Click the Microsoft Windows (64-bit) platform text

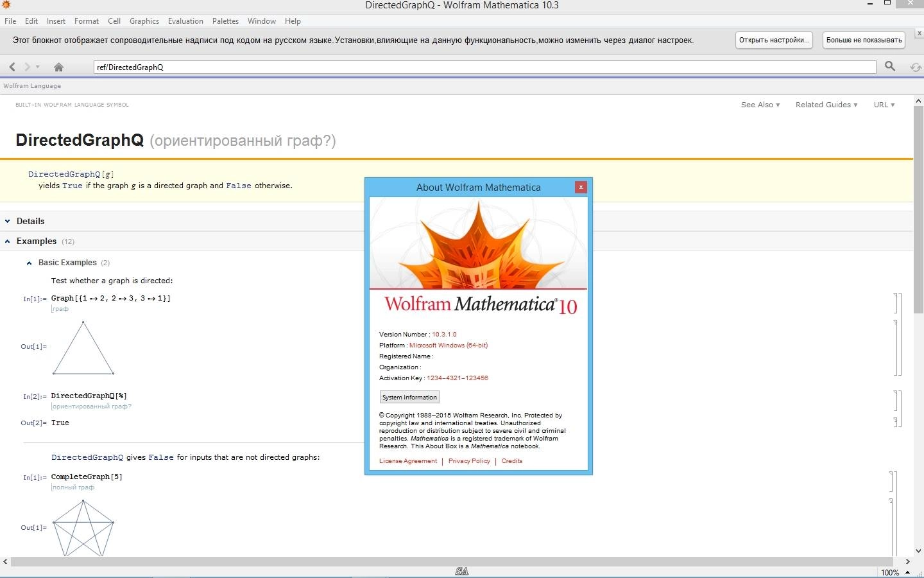coord(449,346)
